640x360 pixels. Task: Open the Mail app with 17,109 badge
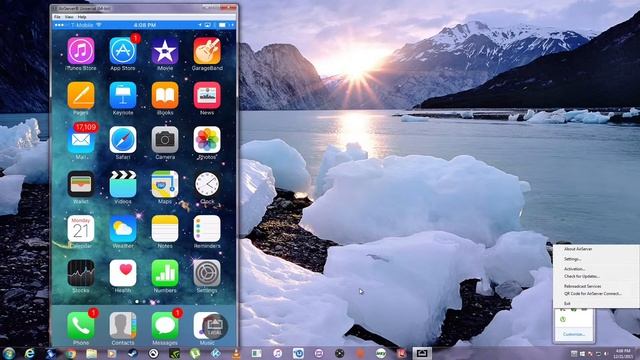pos(81,140)
